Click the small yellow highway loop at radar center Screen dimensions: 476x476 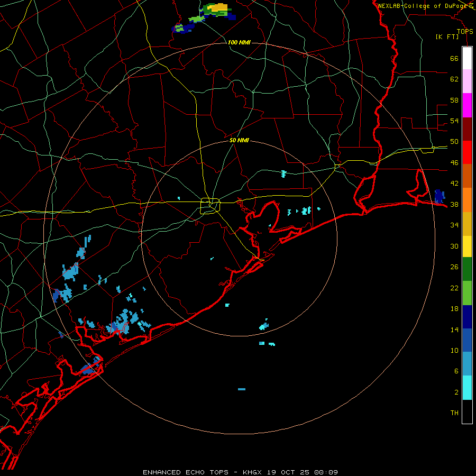pyautogui.click(x=210, y=206)
